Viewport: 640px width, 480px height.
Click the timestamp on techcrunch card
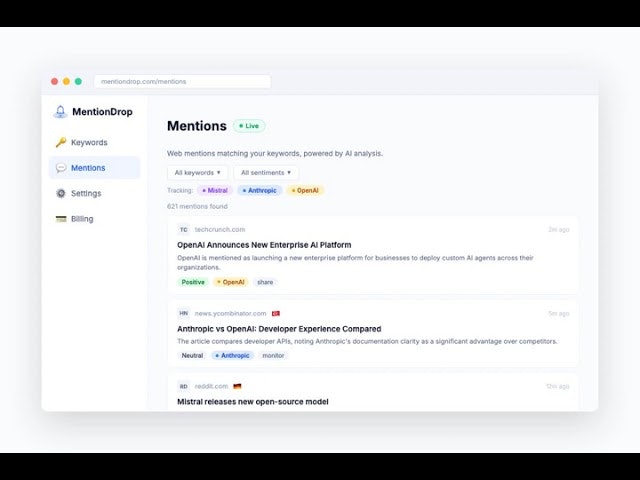pyautogui.click(x=558, y=230)
